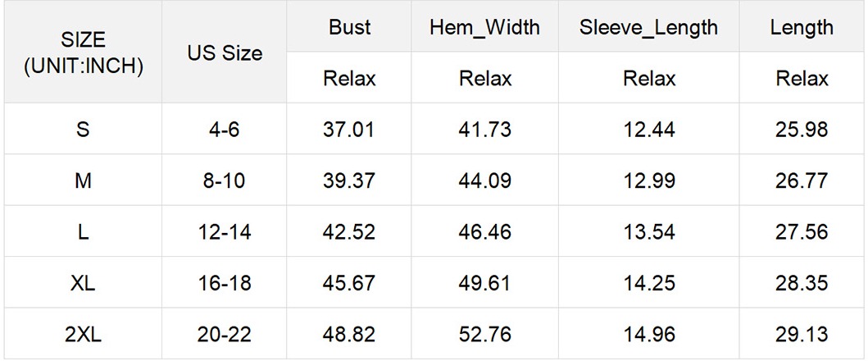Click the Relax subheader under Bust

(x=348, y=78)
